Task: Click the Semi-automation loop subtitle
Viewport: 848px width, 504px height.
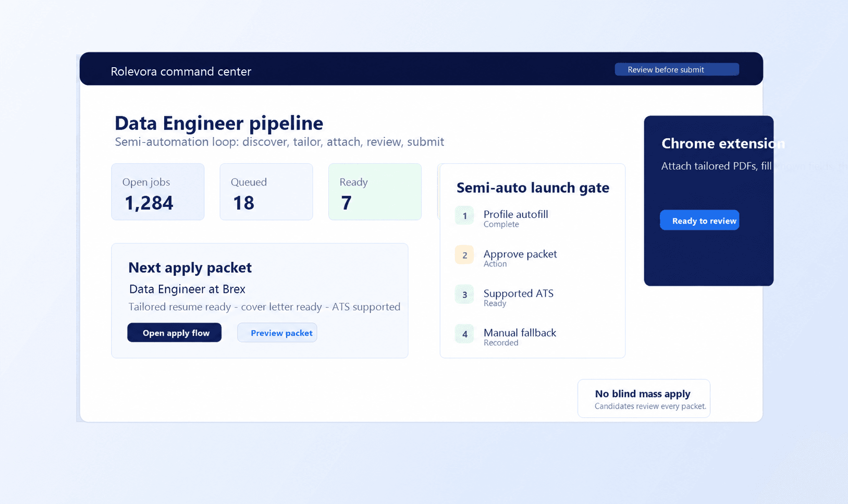Action: pyautogui.click(x=279, y=142)
